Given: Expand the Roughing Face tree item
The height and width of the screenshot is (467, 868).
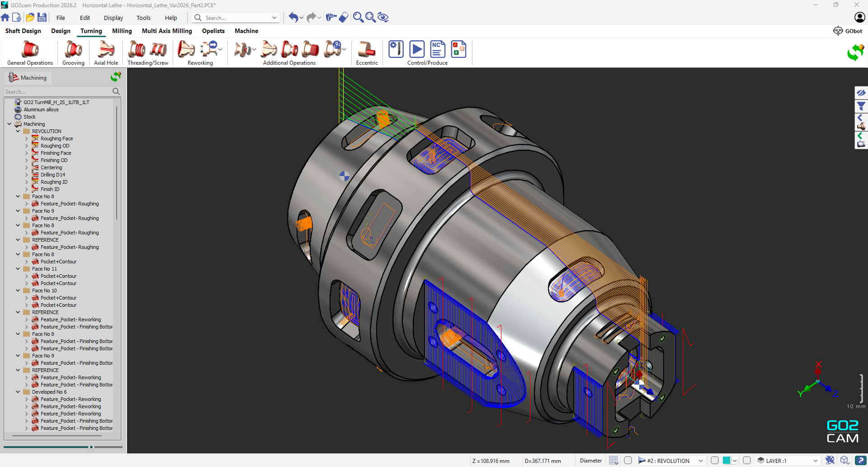Looking at the screenshot, I should (26, 138).
